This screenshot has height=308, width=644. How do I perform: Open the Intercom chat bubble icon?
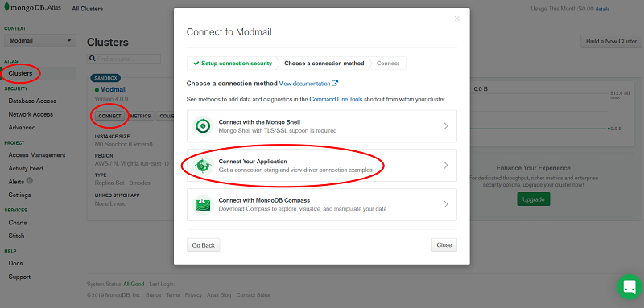click(x=630, y=286)
